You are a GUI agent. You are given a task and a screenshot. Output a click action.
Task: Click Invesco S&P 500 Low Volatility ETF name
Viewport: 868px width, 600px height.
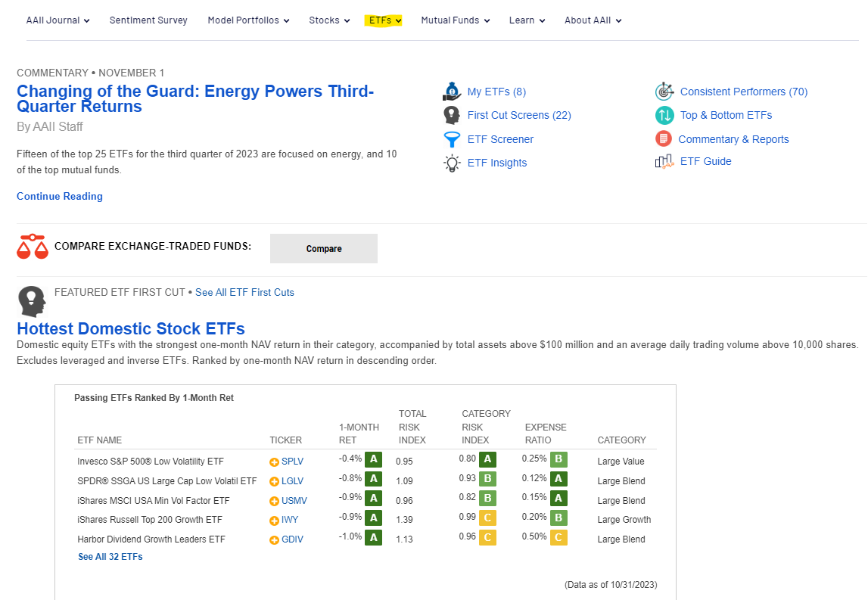click(151, 462)
